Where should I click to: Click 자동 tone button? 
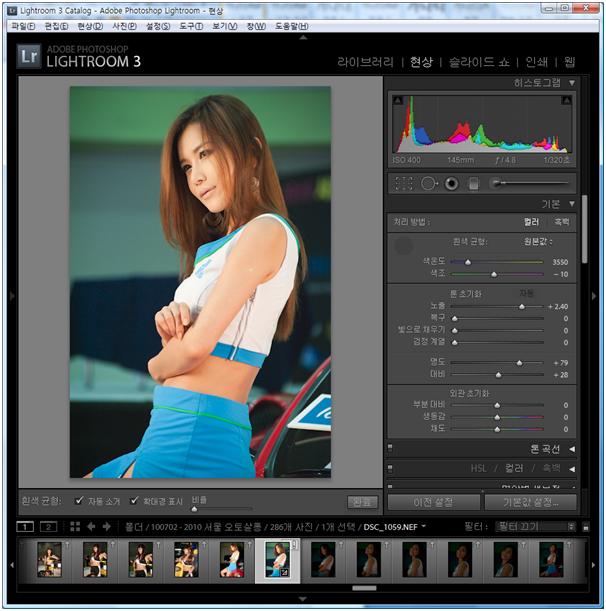[x=526, y=293]
